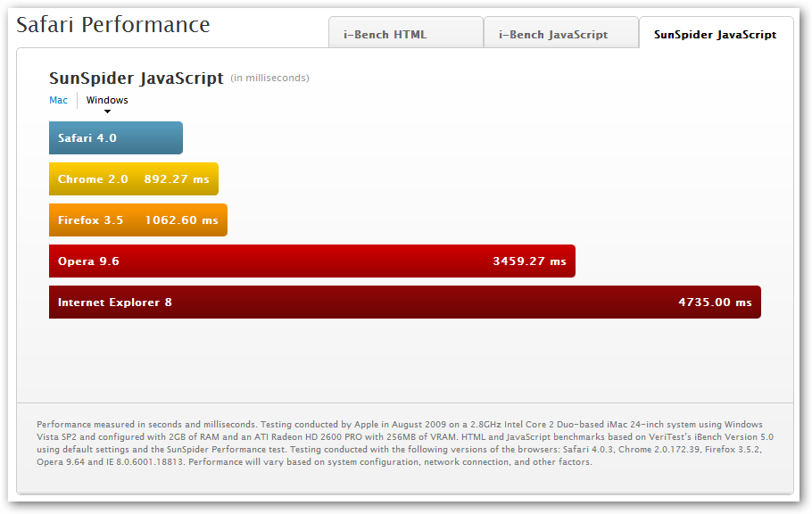Click the Safari Performance heading
The width and height of the screenshot is (812, 514).
[113, 24]
